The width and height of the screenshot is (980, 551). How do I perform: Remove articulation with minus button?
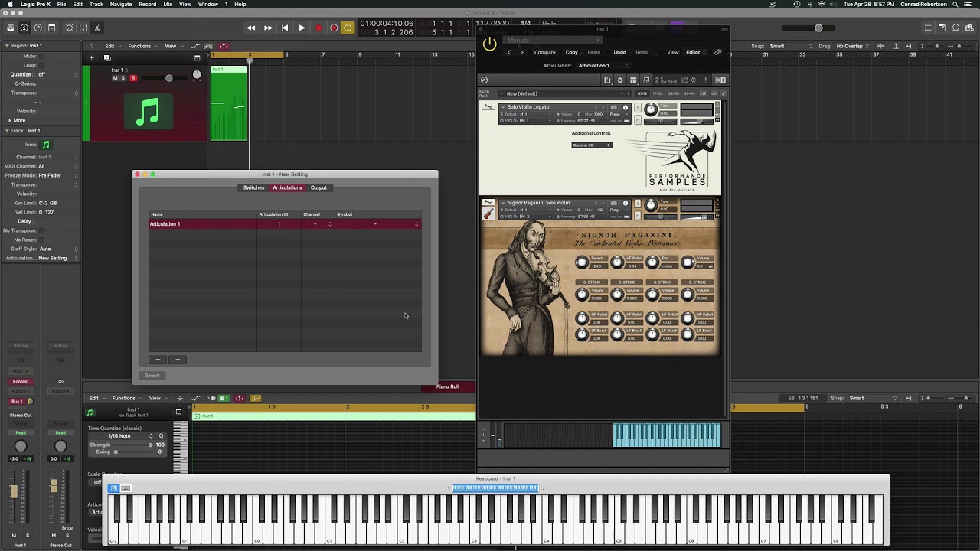(x=177, y=359)
